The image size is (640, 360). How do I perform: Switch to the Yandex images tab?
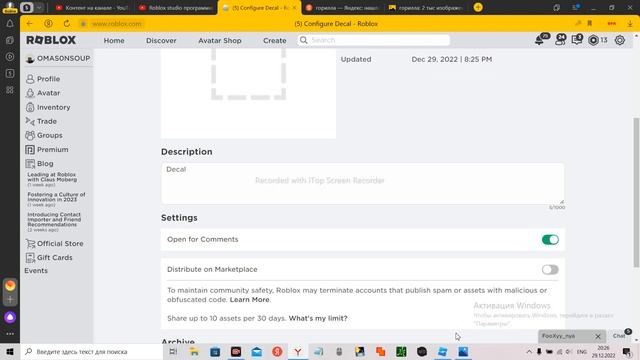[427, 7]
